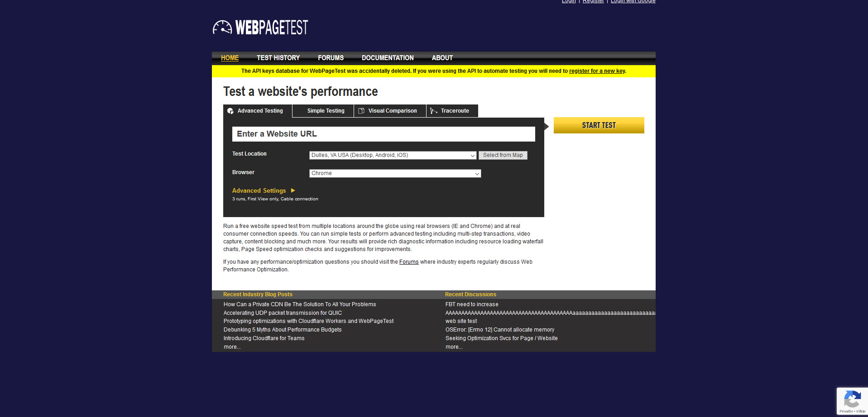Click the Select from Map button
This screenshot has width=868, height=417.
[503, 155]
